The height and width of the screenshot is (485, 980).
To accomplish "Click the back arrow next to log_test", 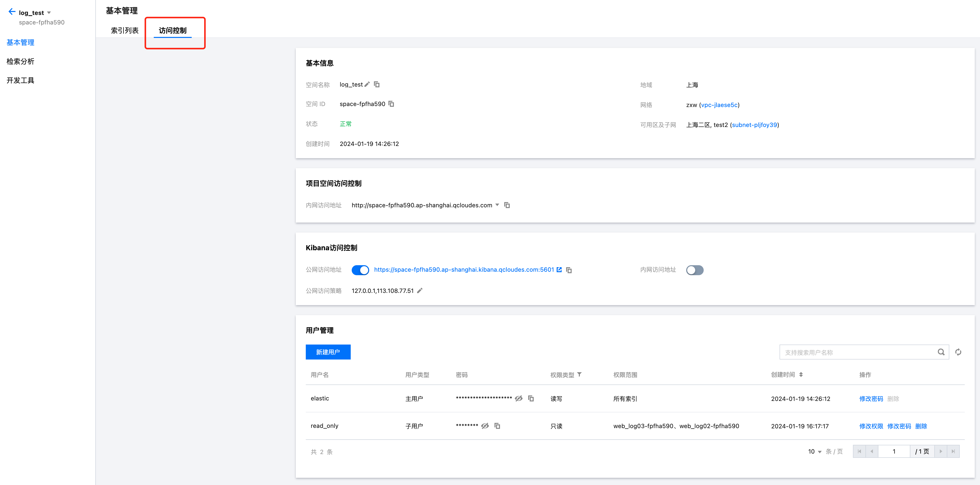I will point(12,12).
